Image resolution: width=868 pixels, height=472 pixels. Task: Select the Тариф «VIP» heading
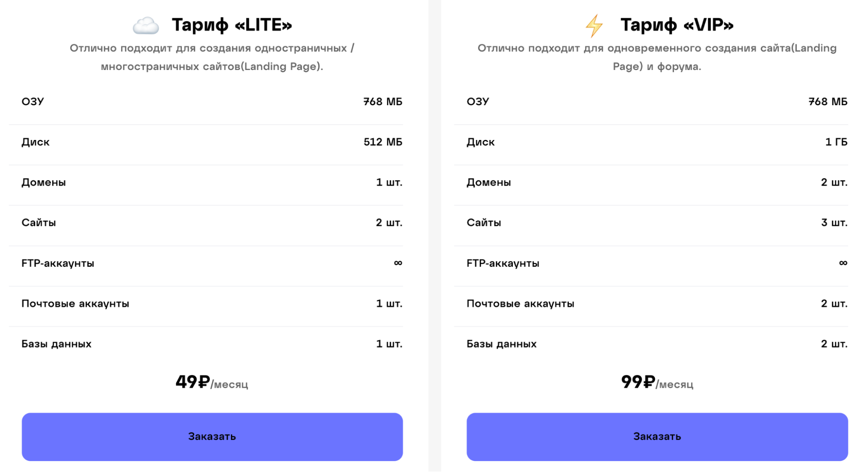tap(677, 25)
